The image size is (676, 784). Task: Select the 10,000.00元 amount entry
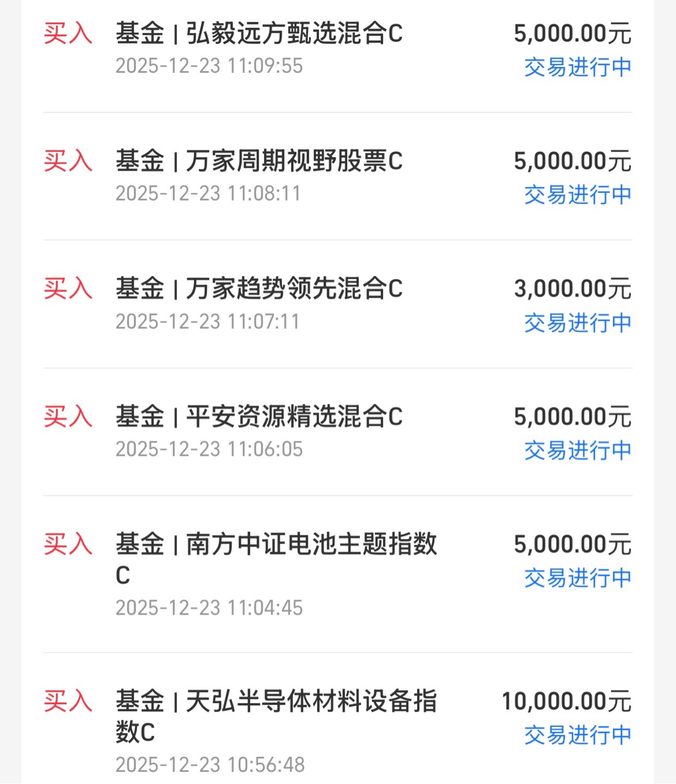pyautogui.click(x=566, y=701)
